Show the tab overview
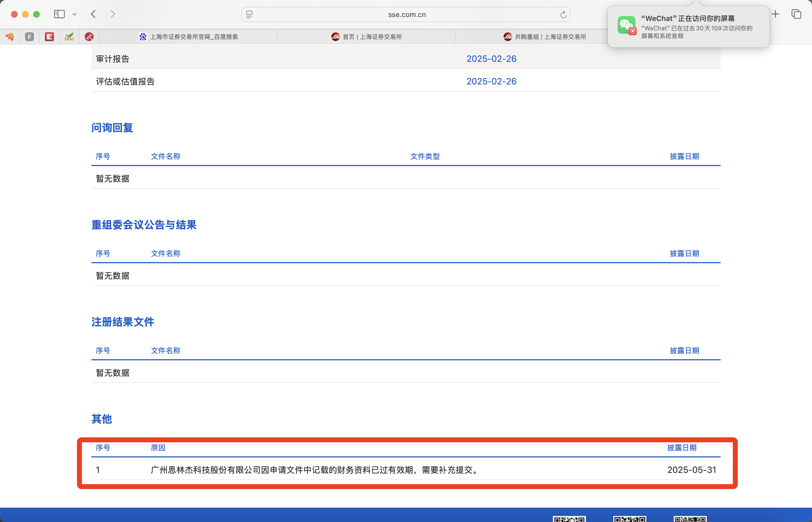The image size is (812, 522). (796, 14)
